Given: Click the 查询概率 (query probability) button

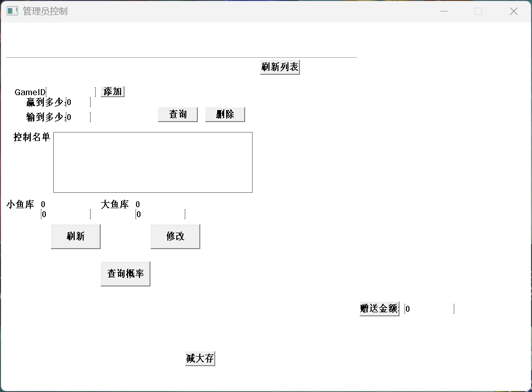Looking at the screenshot, I should [125, 273].
